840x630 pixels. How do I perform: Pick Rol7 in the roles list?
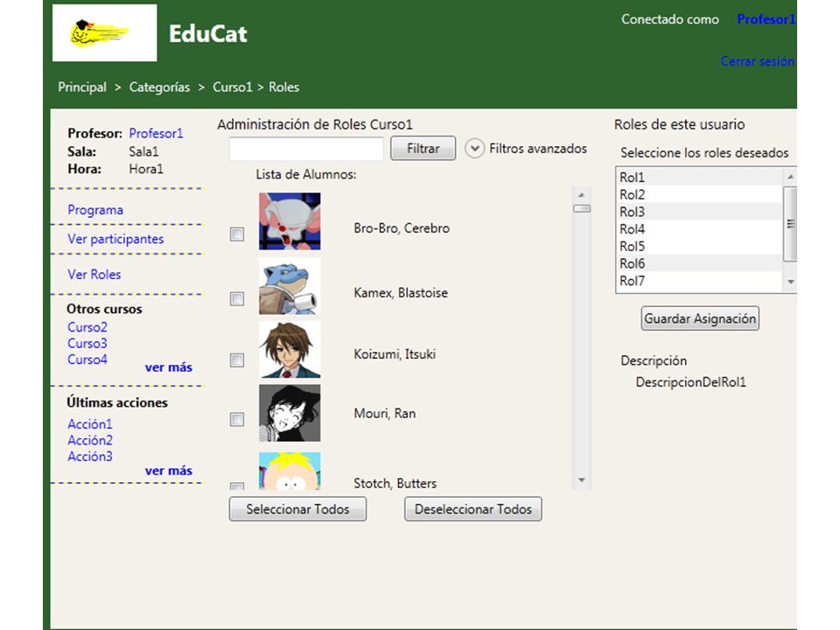click(699, 281)
